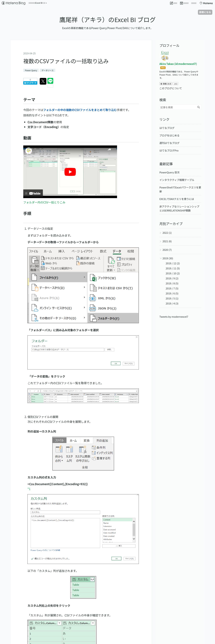Click the orange PRO badge
215x644 pixels.
(163, 68)
